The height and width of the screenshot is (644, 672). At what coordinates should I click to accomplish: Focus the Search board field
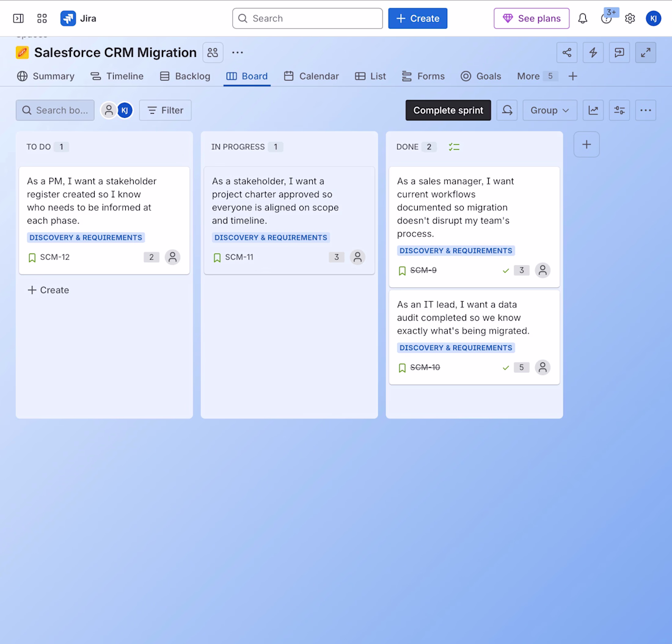(x=55, y=110)
